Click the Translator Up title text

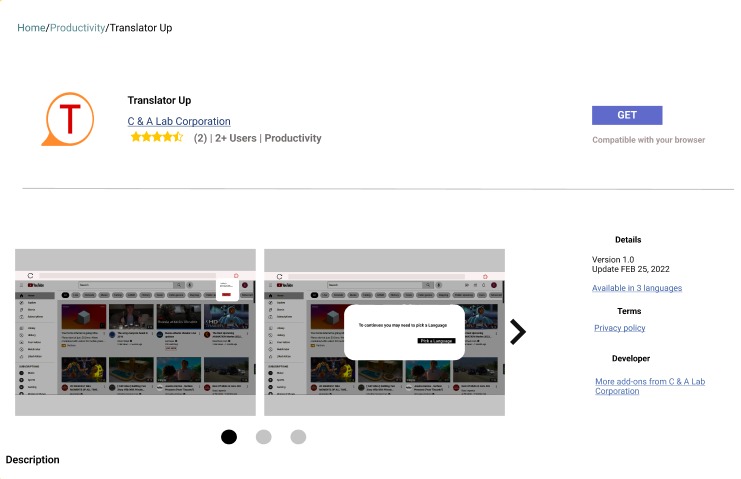tap(159, 100)
